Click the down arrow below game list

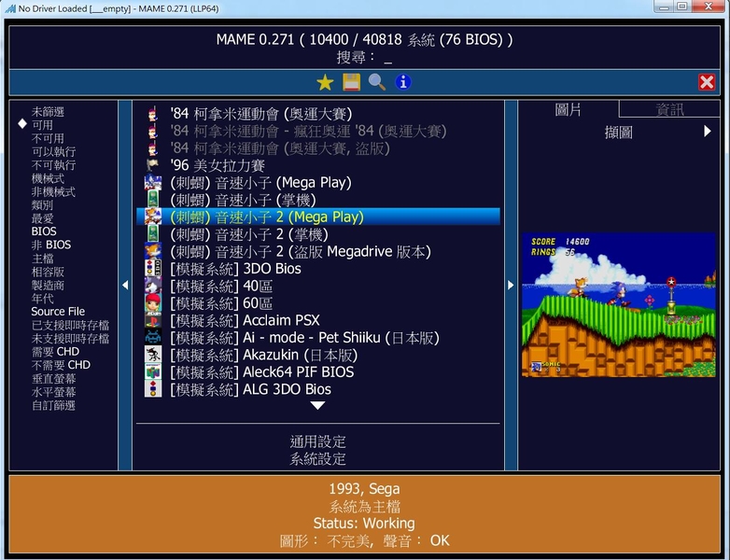[317, 405]
